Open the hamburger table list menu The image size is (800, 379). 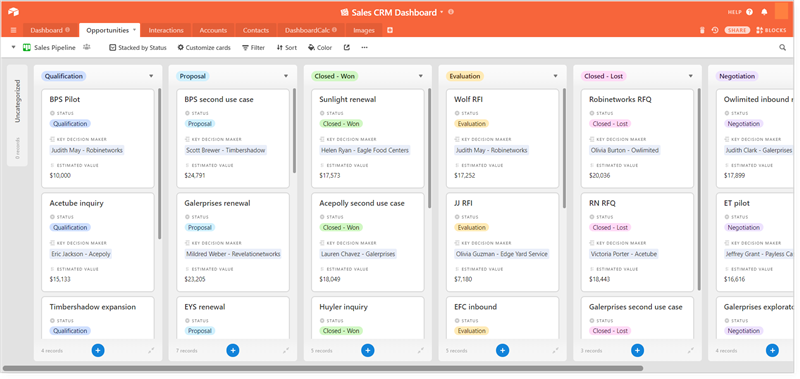click(13, 31)
